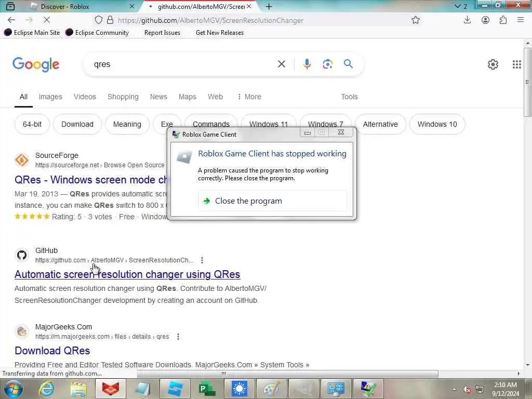Open Report Issues bookmark

162,33
